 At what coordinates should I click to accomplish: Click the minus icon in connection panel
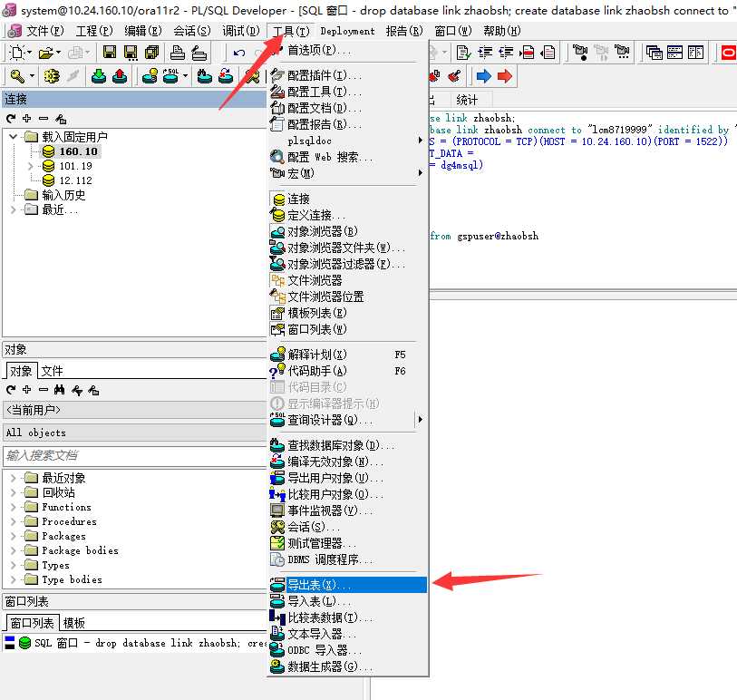point(44,119)
